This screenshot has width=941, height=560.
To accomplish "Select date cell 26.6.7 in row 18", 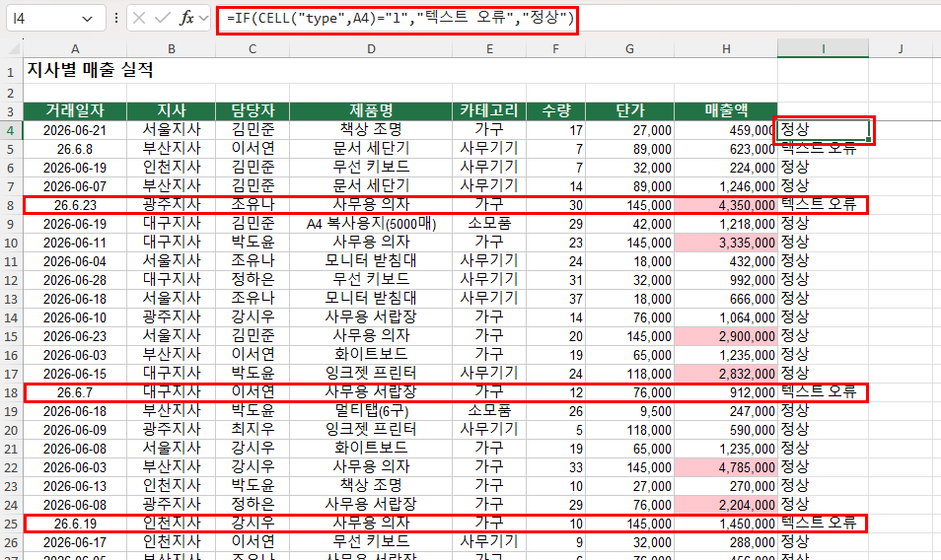I will (75, 392).
